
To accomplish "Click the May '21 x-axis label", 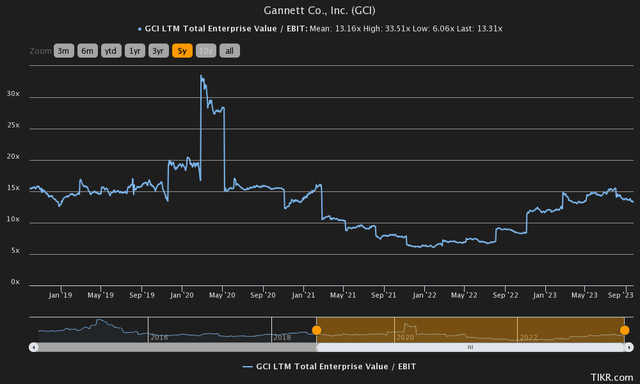I will (x=343, y=295).
